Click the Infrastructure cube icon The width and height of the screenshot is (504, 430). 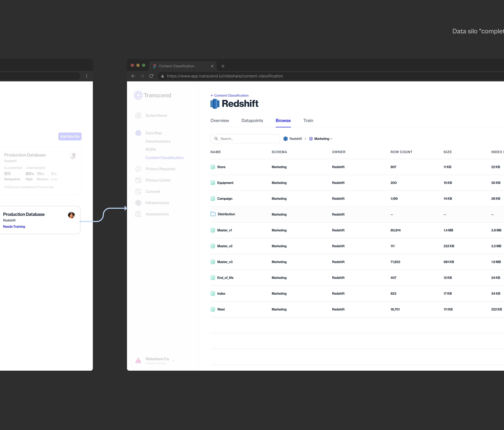coord(138,203)
